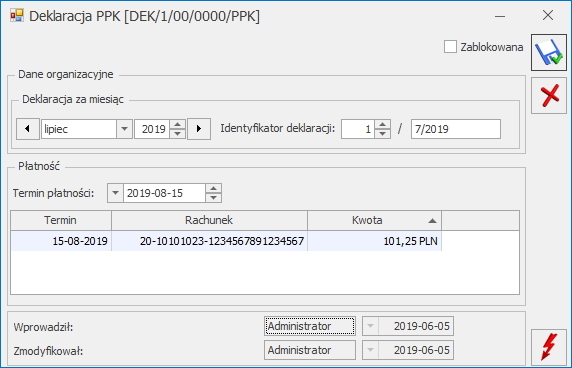Open the Termin płatności date dropdown arrow
Screen dimensions: 572x368
115,193
